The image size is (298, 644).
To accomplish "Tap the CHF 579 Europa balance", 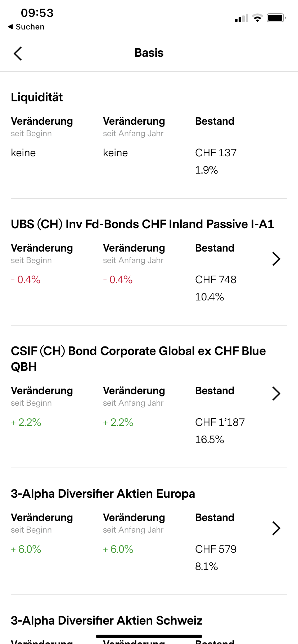I will click(x=216, y=549).
